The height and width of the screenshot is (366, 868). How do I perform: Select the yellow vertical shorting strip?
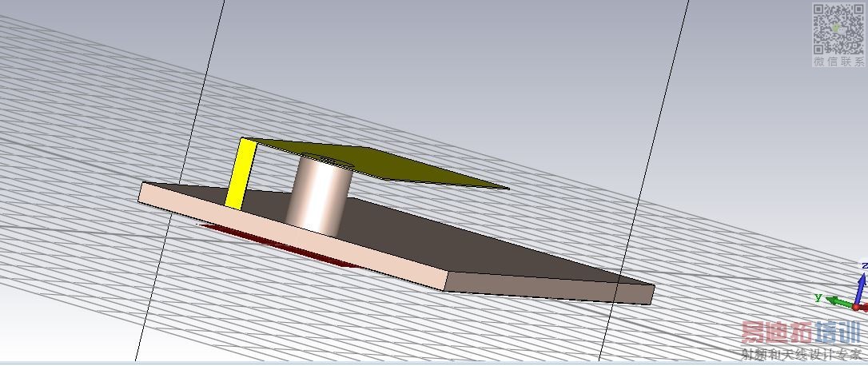(241, 173)
